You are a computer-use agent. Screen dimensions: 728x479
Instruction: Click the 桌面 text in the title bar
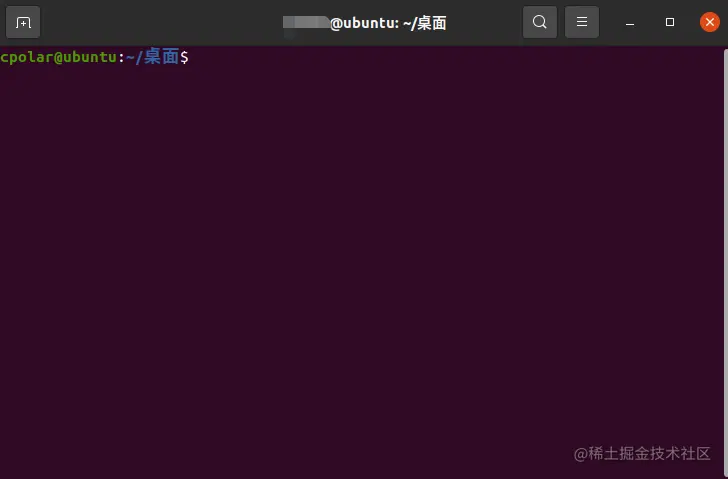432,23
